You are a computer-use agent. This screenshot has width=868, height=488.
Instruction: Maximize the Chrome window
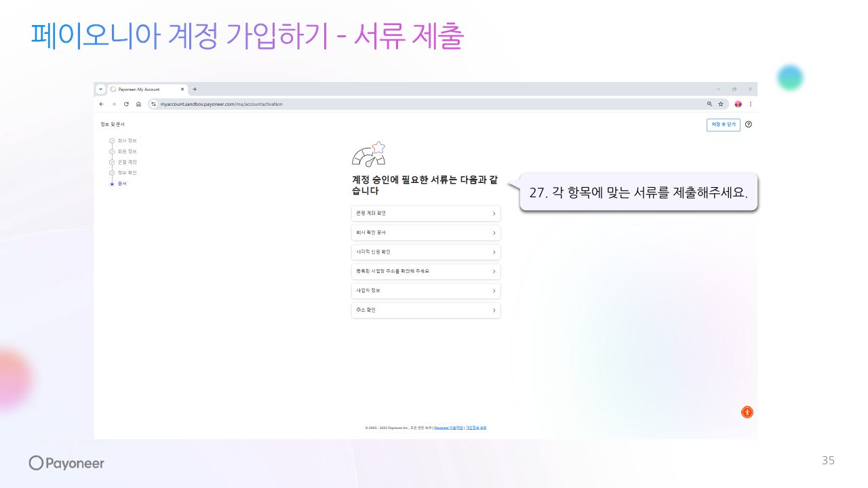point(734,89)
